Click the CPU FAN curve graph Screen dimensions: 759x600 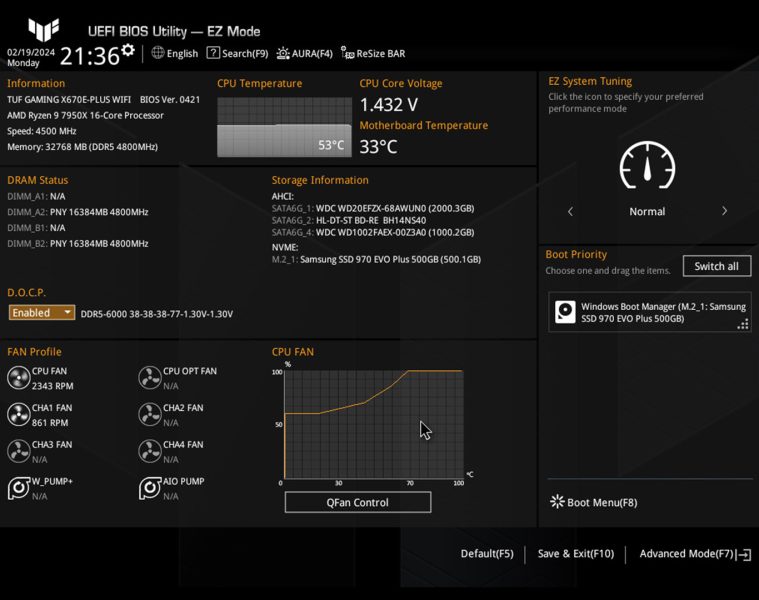pyautogui.click(x=374, y=425)
